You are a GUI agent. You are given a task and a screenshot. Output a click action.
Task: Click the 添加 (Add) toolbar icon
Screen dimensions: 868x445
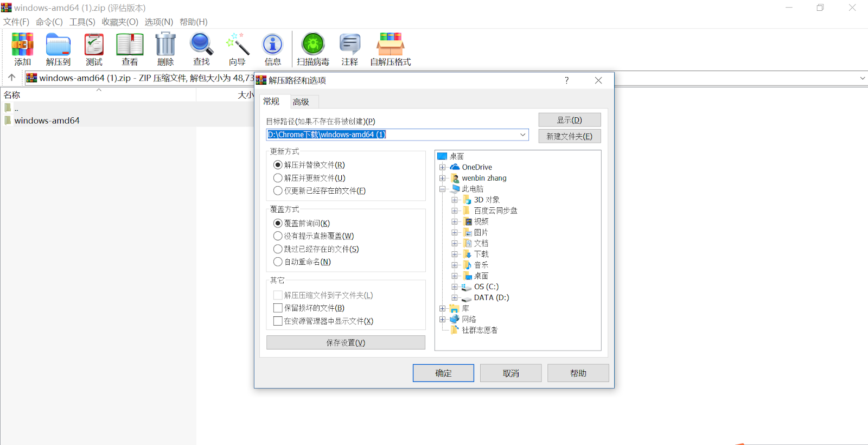[23, 44]
